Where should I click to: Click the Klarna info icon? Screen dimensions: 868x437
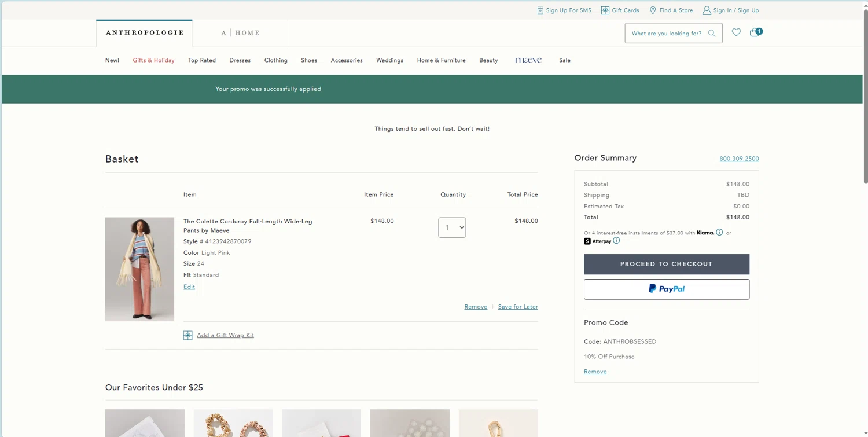[719, 233]
